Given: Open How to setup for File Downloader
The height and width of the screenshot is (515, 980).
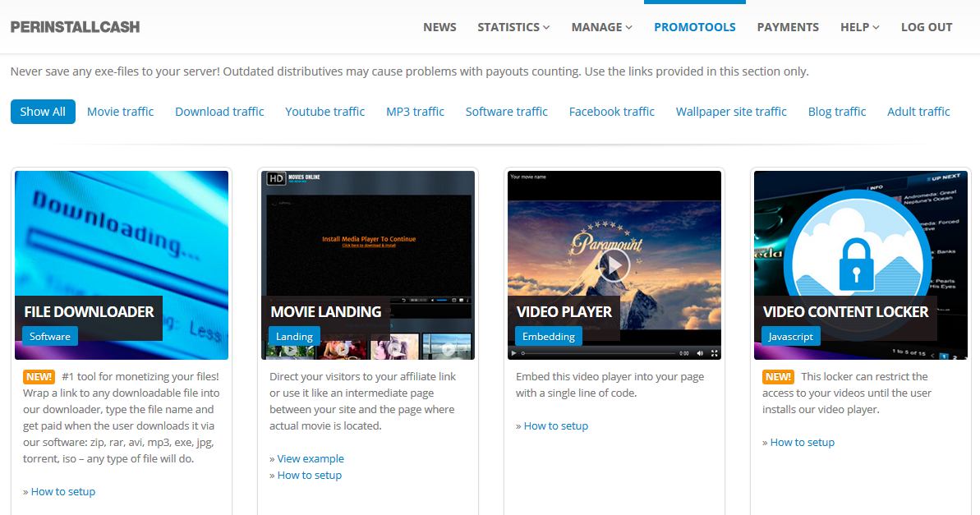Looking at the screenshot, I should 63,491.
